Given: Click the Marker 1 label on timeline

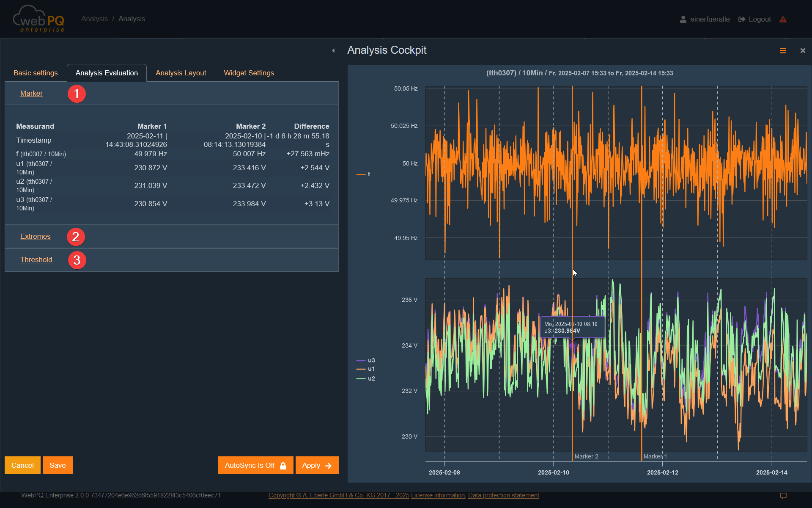Looking at the screenshot, I should [655, 456].
